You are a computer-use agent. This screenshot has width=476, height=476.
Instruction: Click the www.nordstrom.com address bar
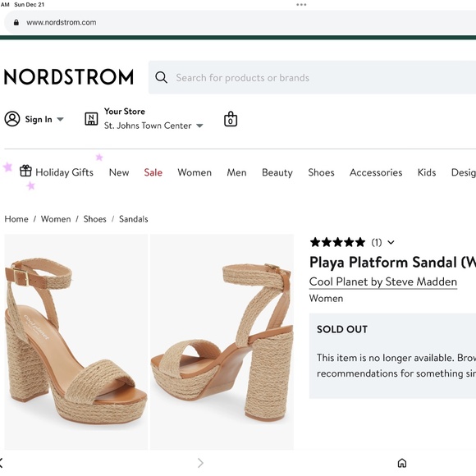pyautogui.click(x=240, y=22)
